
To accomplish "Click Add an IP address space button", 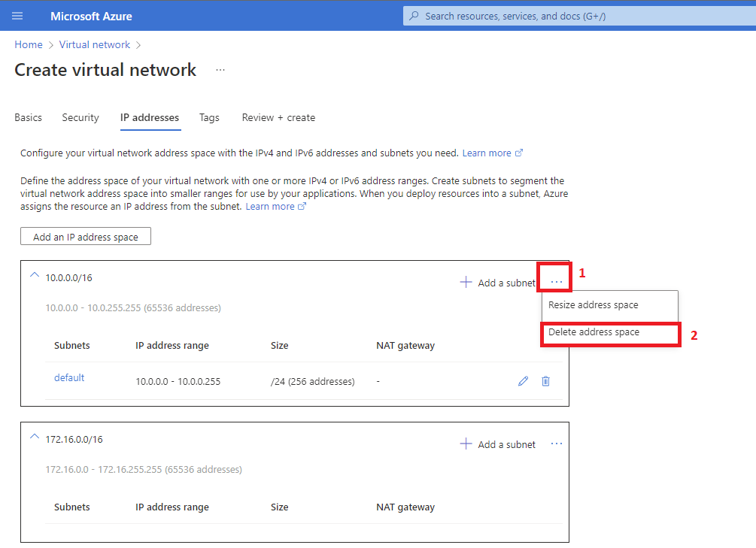I will (x=86, y=237).
